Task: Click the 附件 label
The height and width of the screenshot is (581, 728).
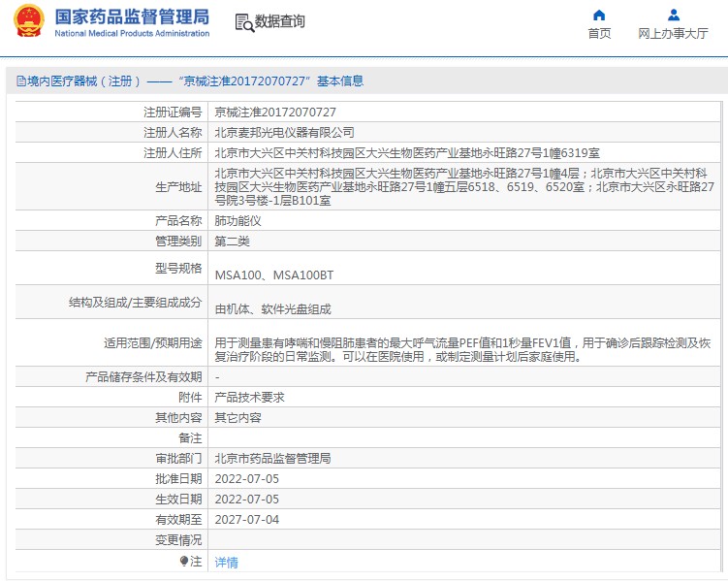Action: tap(190, 398)
